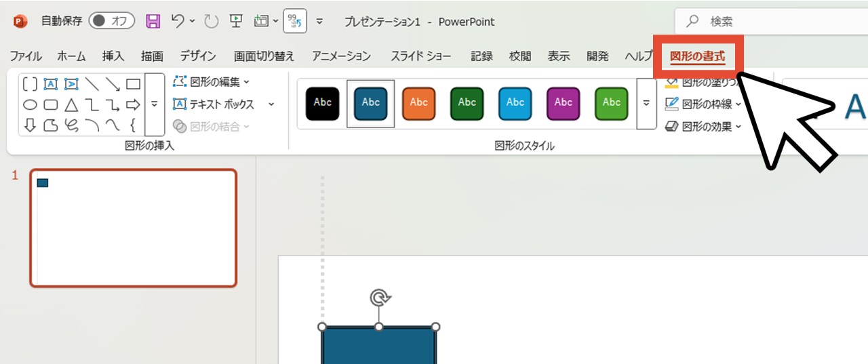Select the arc shape
This screenshot has width=868, height=364.
92,125
